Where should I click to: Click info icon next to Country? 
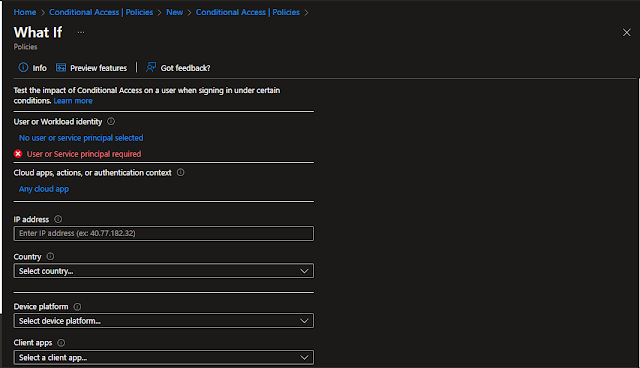pyautogui.click(x=50, y=256)
